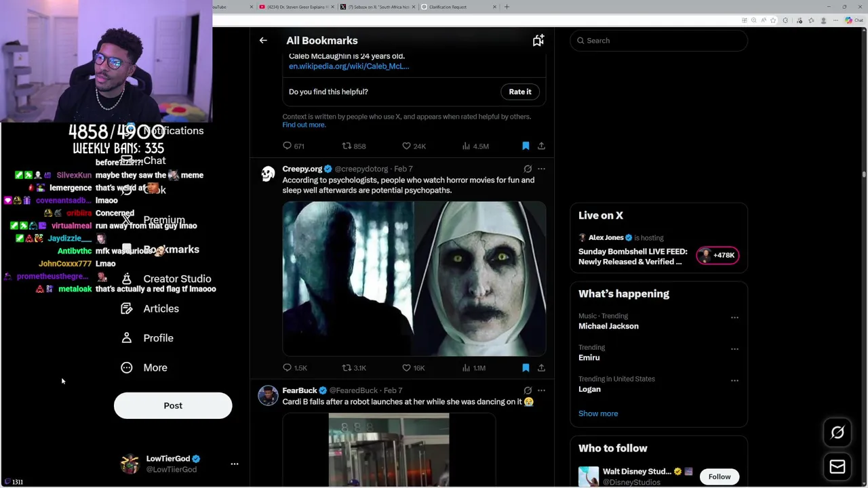
Task: Click Grok explain icon on Creepy.org post
Action: tap(528, 169)
